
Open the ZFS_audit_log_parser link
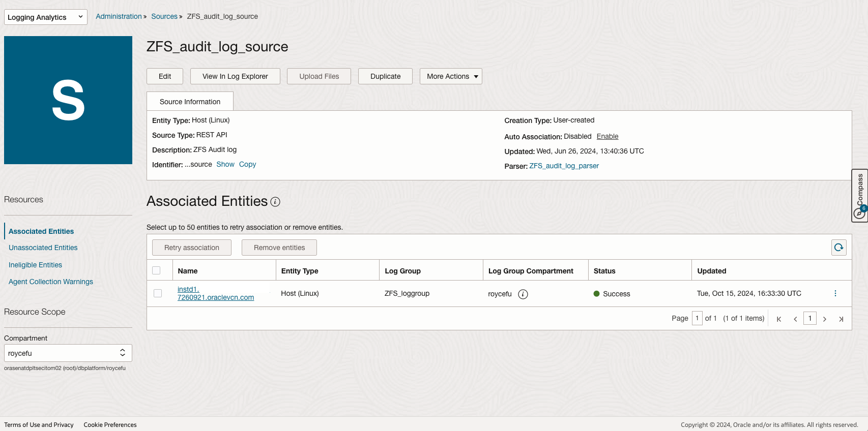564,166
